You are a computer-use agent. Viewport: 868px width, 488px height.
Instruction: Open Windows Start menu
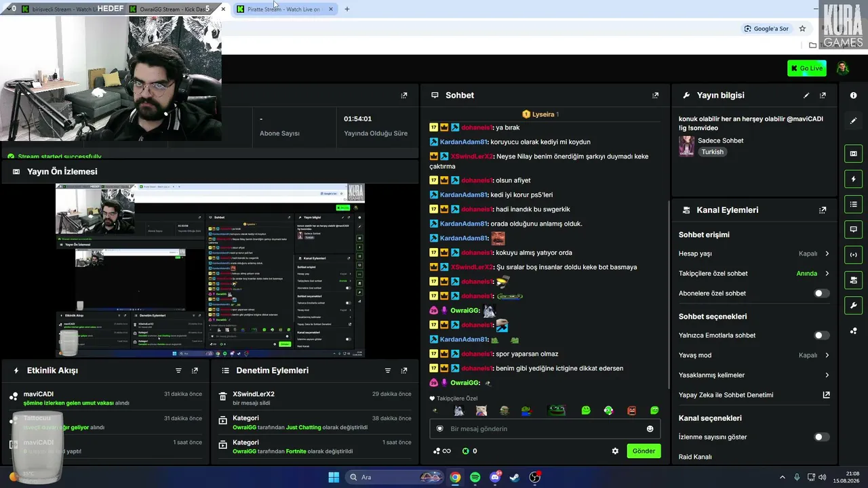point(334,477)
